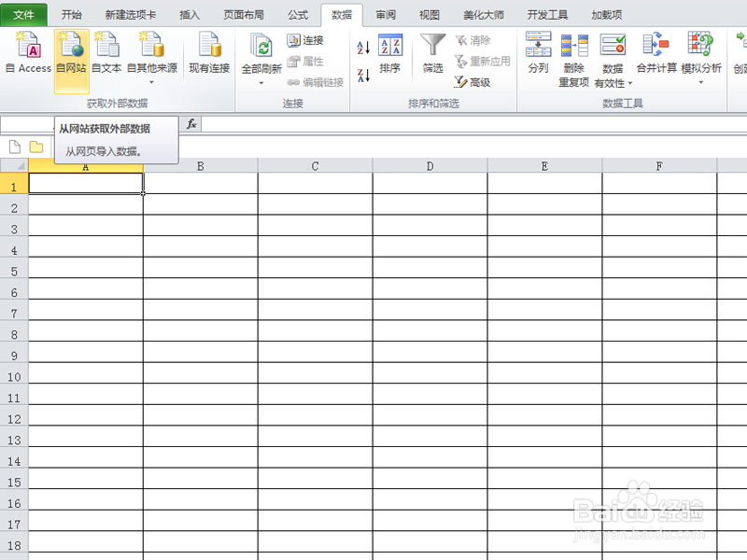Select column F header

[659, 166]
